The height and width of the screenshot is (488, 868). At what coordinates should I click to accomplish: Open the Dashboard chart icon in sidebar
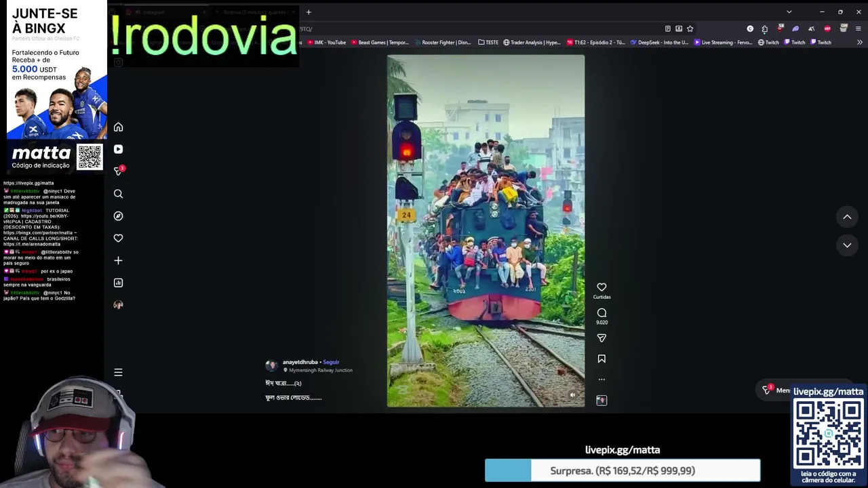(x=118, y=283)
